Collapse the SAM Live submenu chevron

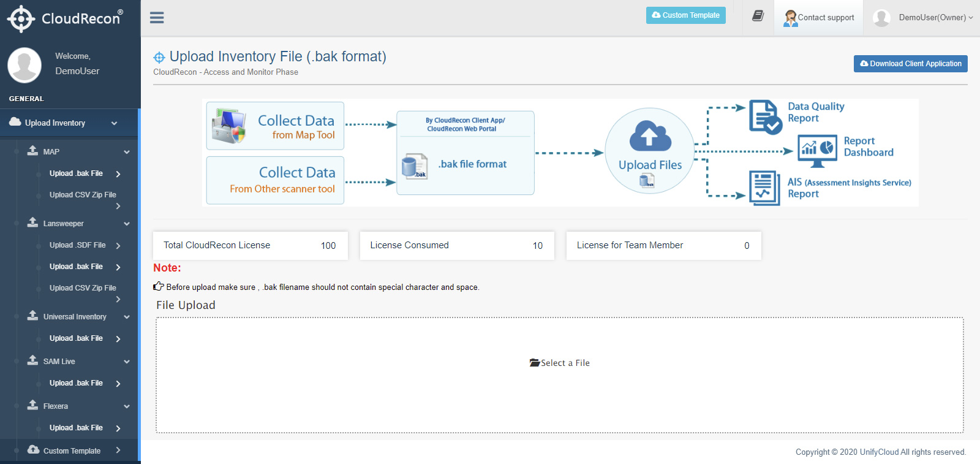click(x=127, y=362)
